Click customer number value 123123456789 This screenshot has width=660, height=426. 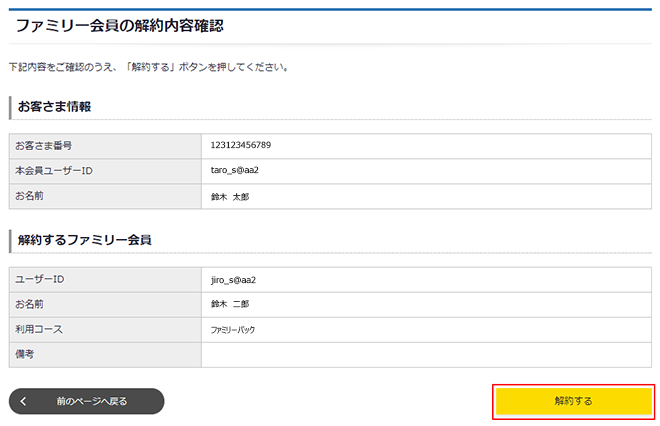coord(240,145)
